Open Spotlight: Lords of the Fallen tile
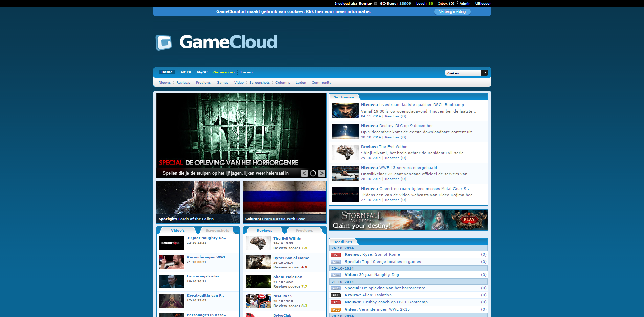Image resolution: width=644 pixels, height=317 pixels. pyautogui.click(x=198, y=202)
